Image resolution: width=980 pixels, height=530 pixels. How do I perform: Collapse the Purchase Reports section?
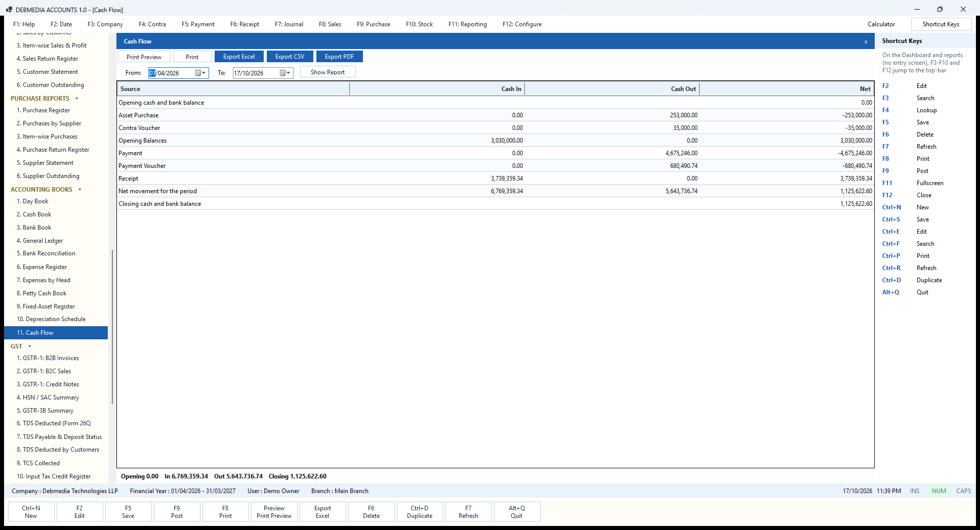click(77, 99)
